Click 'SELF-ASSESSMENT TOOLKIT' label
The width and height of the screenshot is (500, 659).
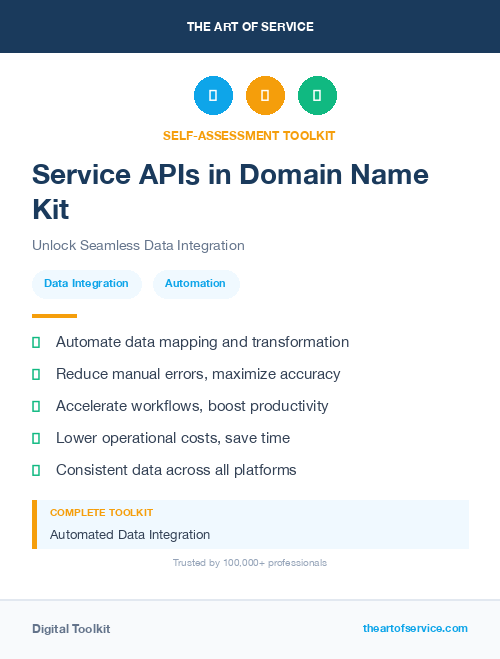pyautogui.click(x=249, y=136)
